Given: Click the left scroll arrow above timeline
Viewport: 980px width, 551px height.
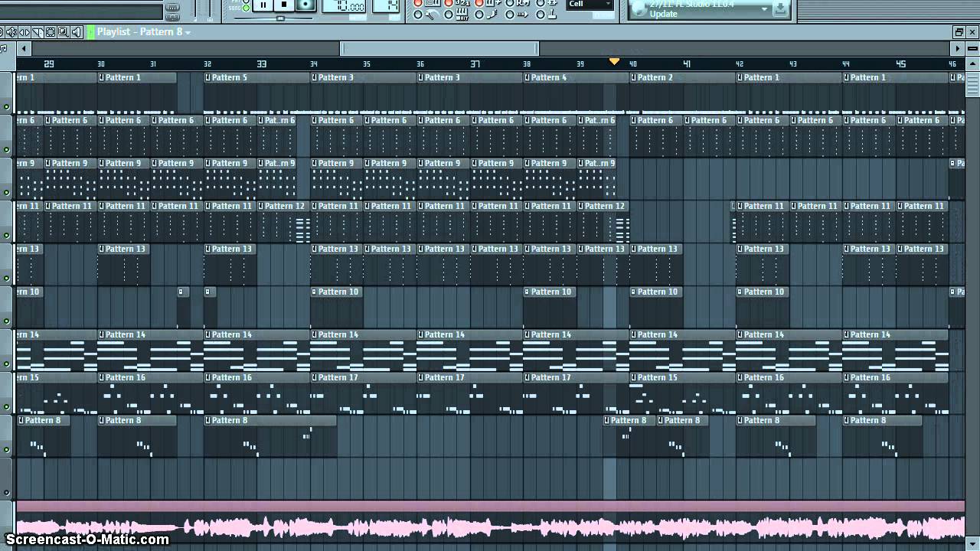Looking at the screenshot, I should (24, 48).
